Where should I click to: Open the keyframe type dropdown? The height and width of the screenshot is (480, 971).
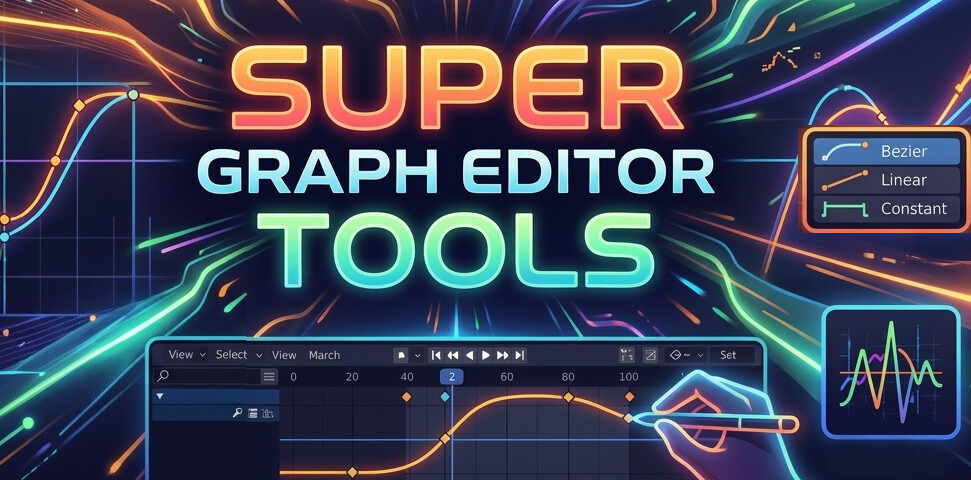(x=685, y=356)
